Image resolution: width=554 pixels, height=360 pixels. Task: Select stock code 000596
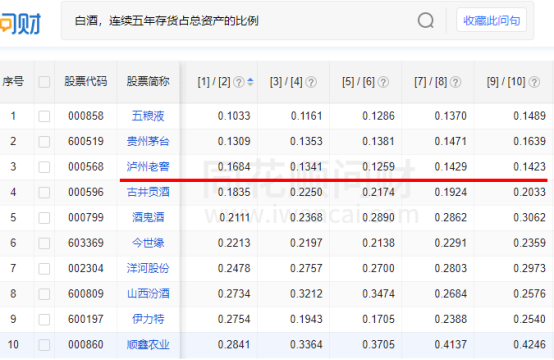(x=86, y=192)
